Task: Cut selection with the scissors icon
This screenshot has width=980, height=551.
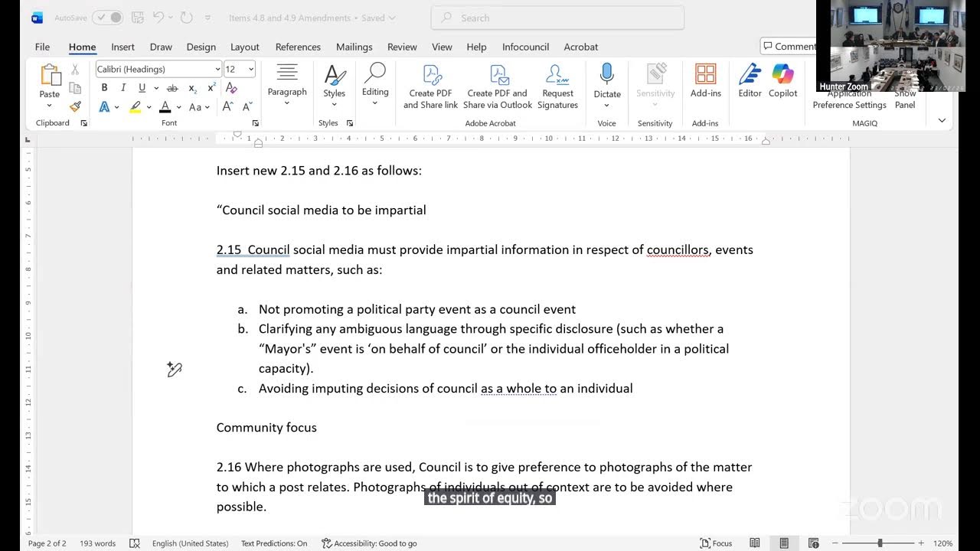Action: 75,70
